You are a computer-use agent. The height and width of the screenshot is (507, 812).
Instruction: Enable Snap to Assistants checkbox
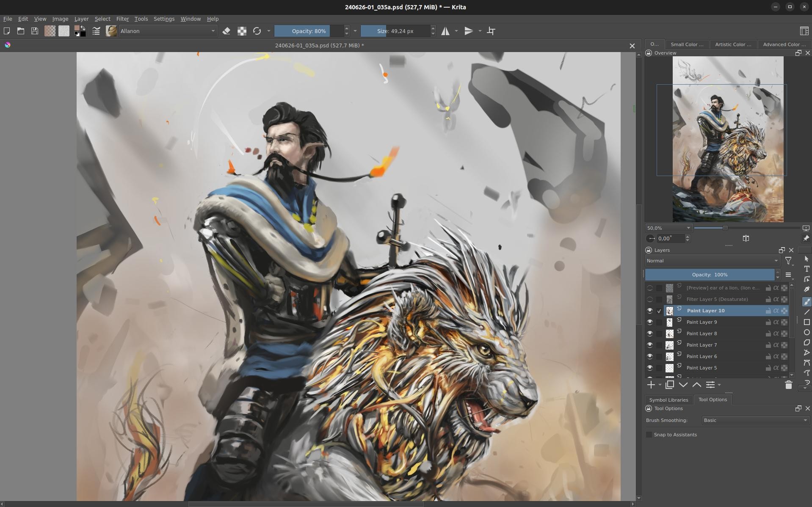[x=649, y=435]
